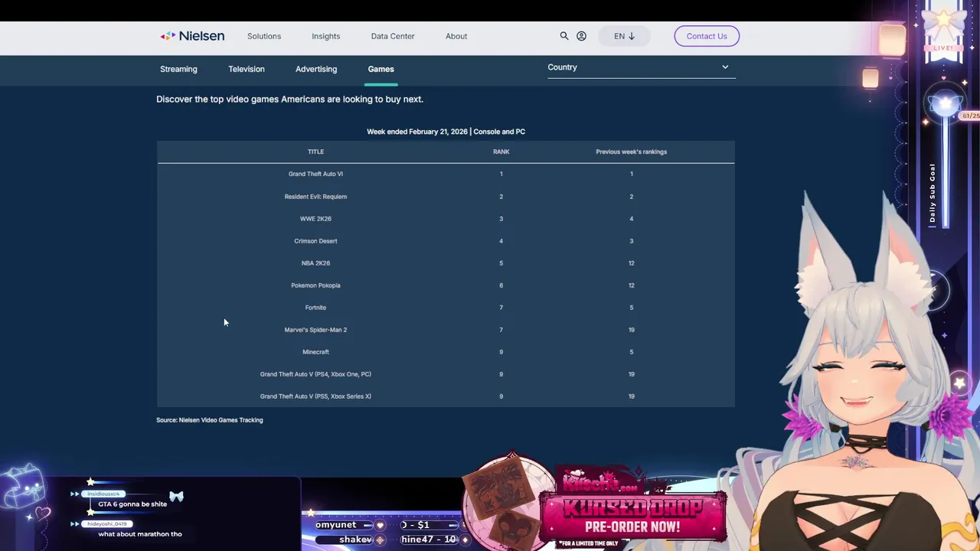Viewport: 980px width, 551px height.
Task: Open the Solutions menu
Action: click(264, 36)
